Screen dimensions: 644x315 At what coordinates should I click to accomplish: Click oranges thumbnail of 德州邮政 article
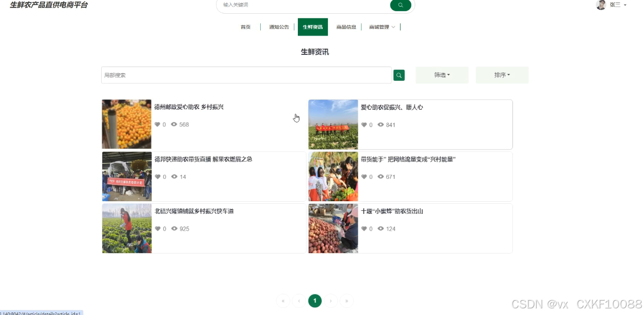pyautogui.click(x=127, y=124)
